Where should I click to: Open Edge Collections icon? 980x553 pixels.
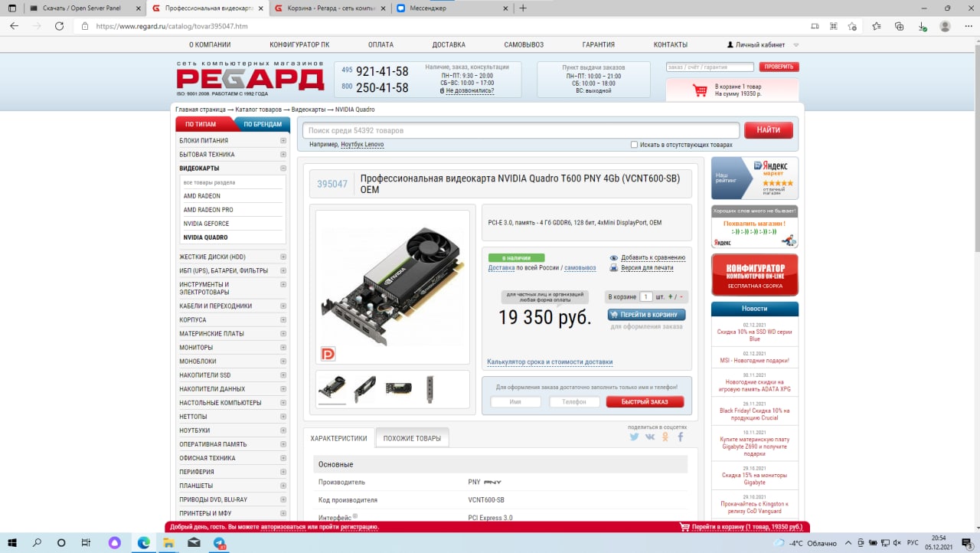click(900, 26)
